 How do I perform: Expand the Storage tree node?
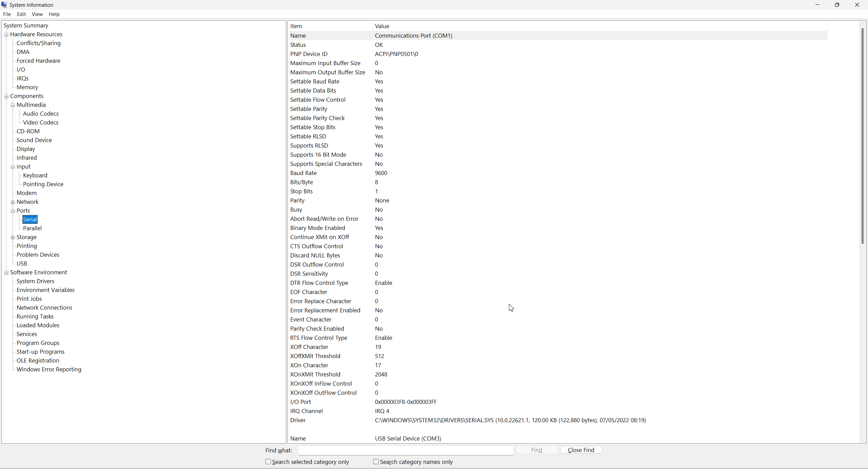(x=13, y=237)
